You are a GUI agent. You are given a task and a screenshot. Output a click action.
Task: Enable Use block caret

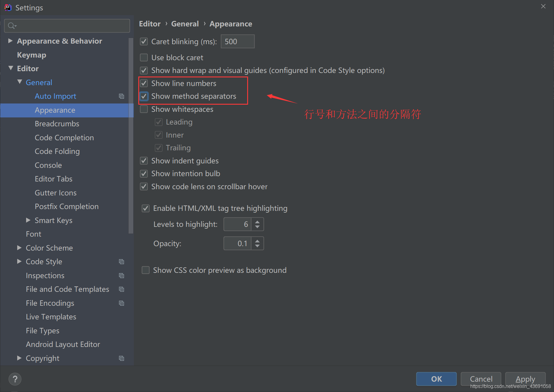144,58
